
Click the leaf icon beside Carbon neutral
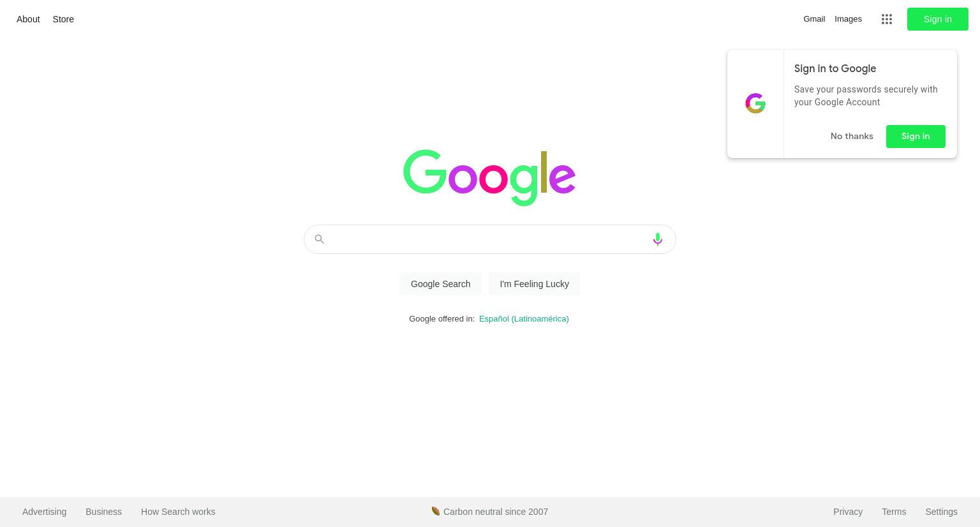[436, 511]
